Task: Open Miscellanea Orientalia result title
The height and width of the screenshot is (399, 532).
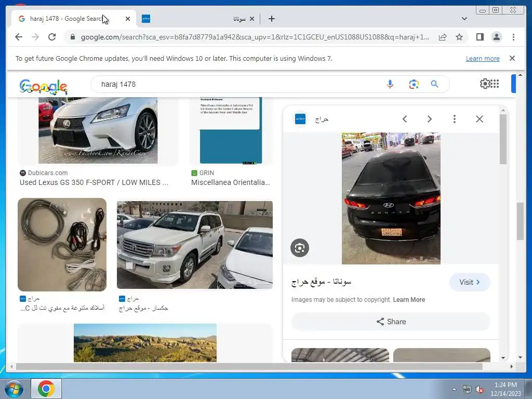Action: pyautogui.click(x=230, y=182)
